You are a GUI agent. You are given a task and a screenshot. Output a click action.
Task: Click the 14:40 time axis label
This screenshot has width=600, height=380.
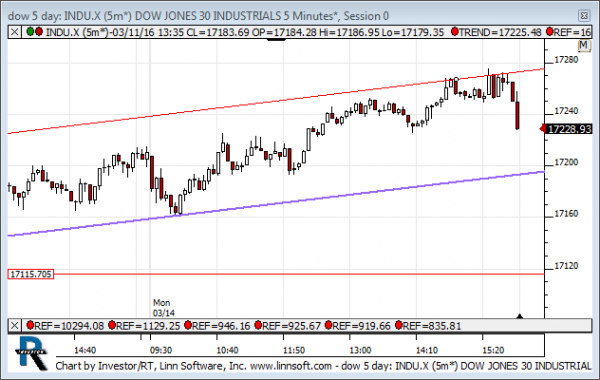point(85,350)
